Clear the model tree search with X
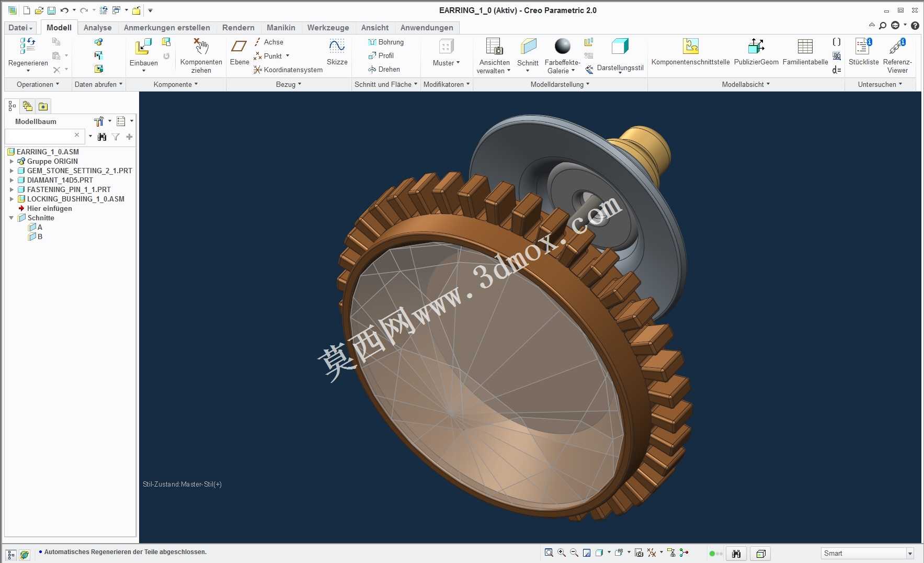 77,135
